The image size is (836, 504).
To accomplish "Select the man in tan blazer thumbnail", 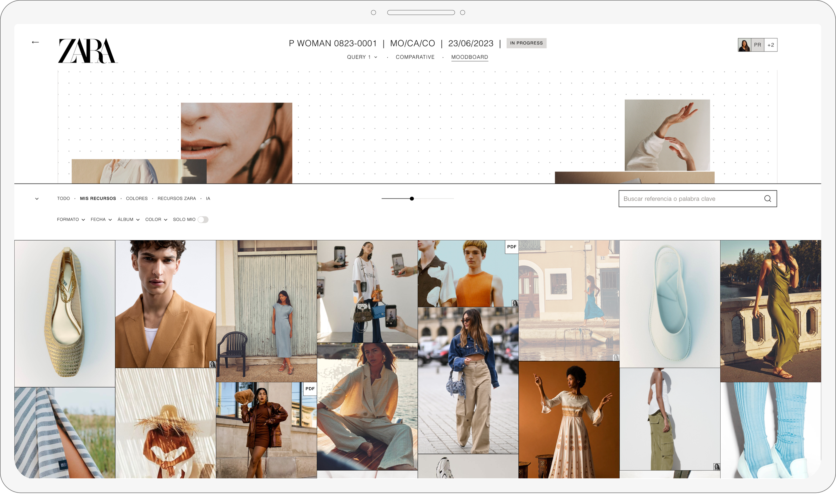I will pos(166,304).
